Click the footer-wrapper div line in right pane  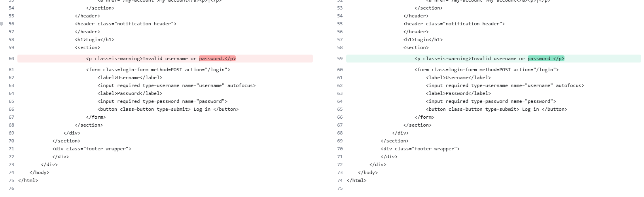tap(420, 149)
